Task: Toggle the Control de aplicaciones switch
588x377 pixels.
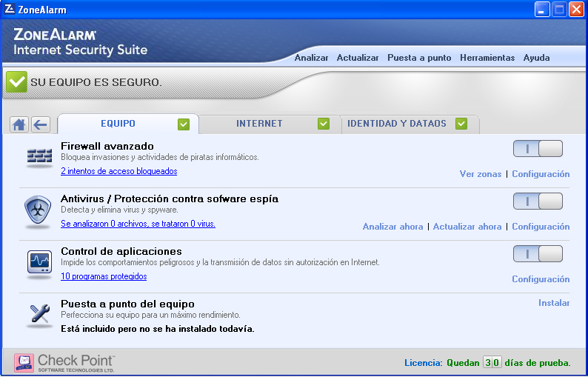Action: 538,254
